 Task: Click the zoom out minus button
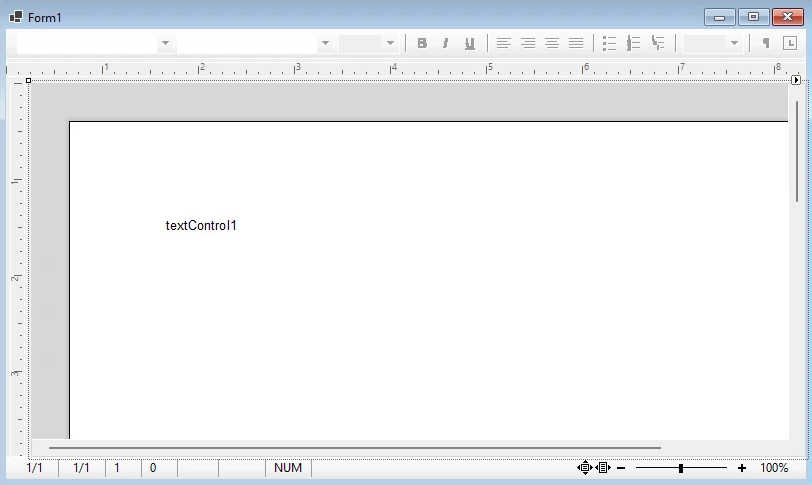click(621, 468)
